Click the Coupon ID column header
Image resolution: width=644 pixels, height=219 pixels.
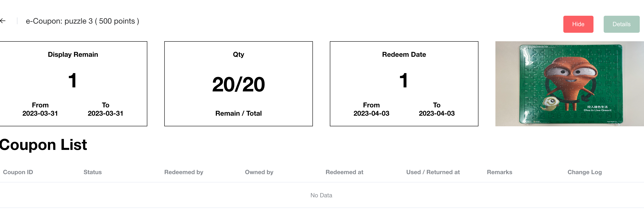click(x=18, y=172)
